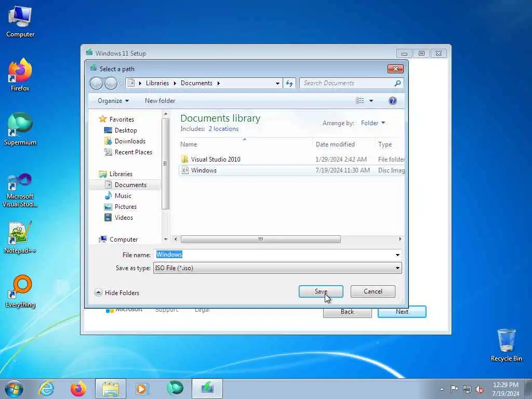Screen dimensions: 532x399
Task: Open the clock showing 12:29 PM
Action: pos(506,389)
